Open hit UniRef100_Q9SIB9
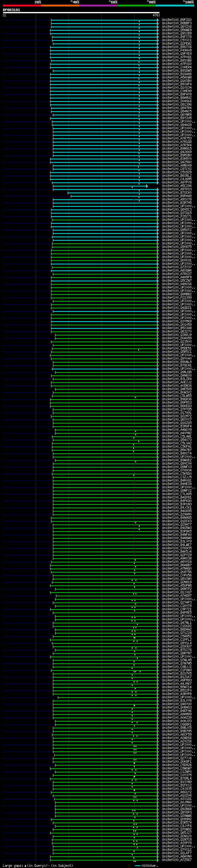The width and height of the screenshot is (197, 868). click(176, 33)
